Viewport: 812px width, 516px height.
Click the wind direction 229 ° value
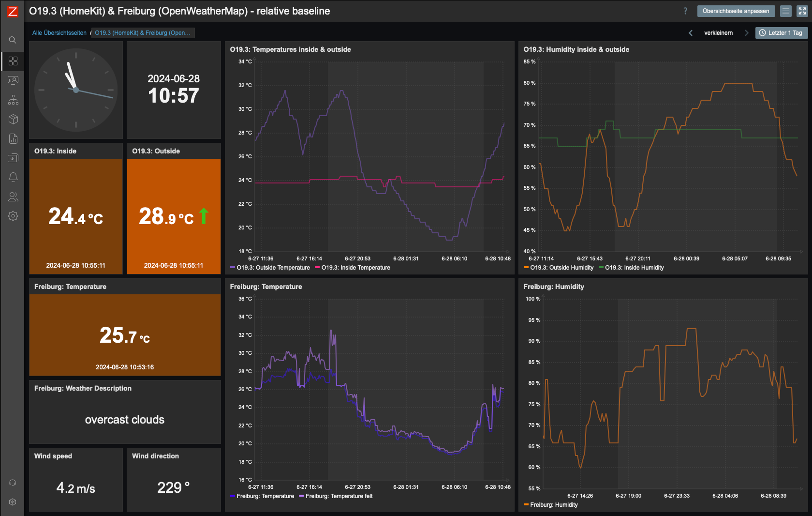pyautogui.click(x=174, y=487)
